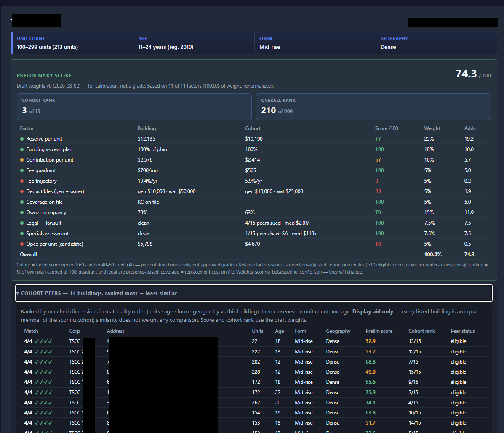Screen dimensions: 504x433
Task: Click the prelim score 74.1 cell
Action: coord(370,402)
